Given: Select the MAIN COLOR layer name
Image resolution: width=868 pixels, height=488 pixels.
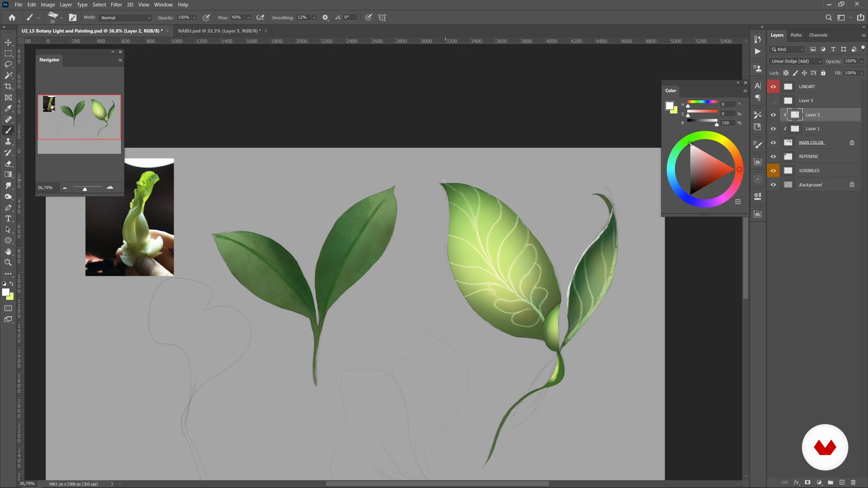Looking at the screenshot, I should point(811,143).
